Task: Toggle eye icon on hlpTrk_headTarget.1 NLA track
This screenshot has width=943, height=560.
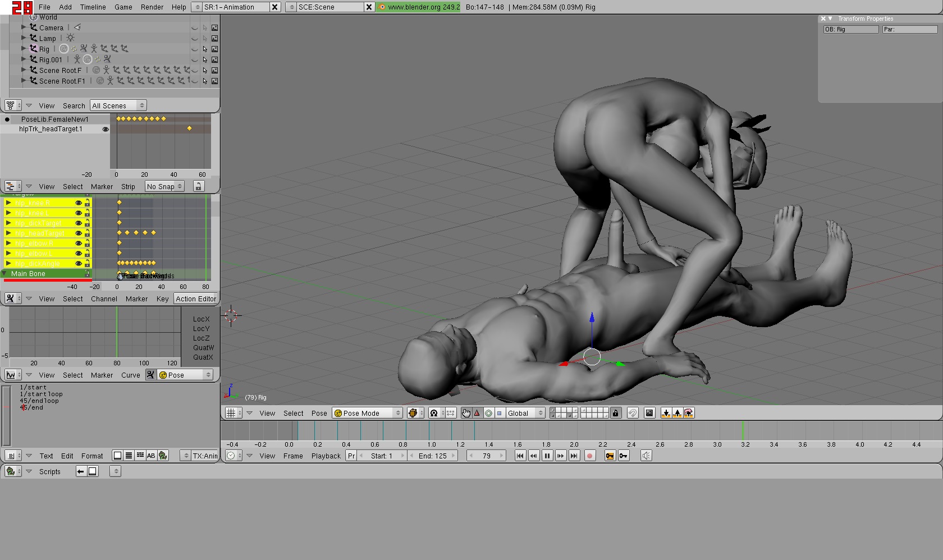Action: pos(105,129)
